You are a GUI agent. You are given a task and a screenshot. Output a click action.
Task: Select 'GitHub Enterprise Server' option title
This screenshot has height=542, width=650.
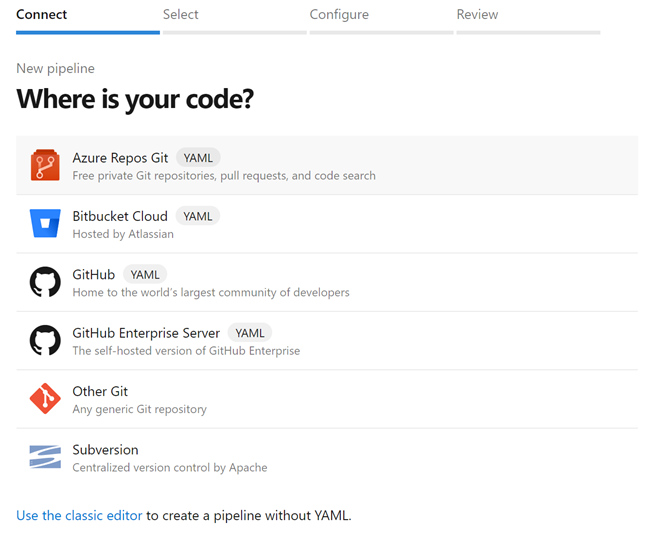(x=146, y=333)
